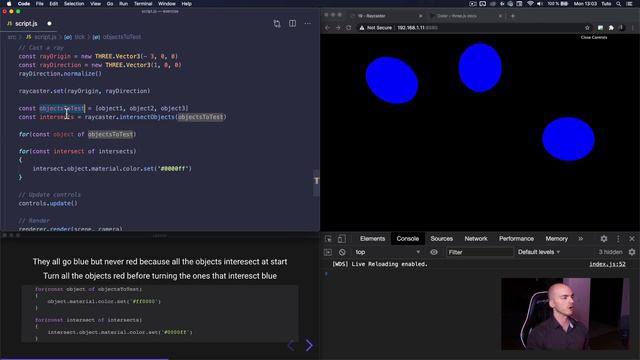The height and width of the screenshot is (360, 640).
Task: Open the Selection menu
Action: [x=74, y=4]
